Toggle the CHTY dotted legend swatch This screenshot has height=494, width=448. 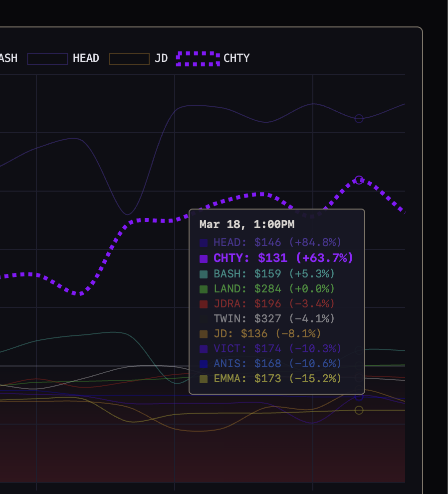(x=198, y=58)
